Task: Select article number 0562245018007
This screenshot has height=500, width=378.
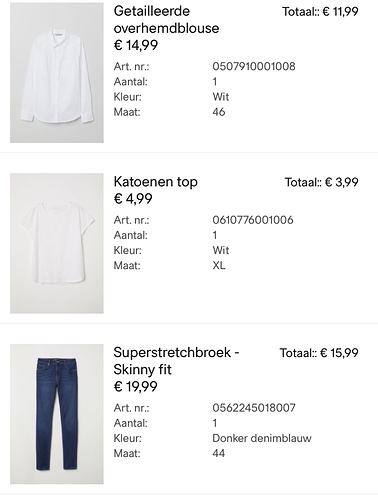Action: tap(254, 408)
